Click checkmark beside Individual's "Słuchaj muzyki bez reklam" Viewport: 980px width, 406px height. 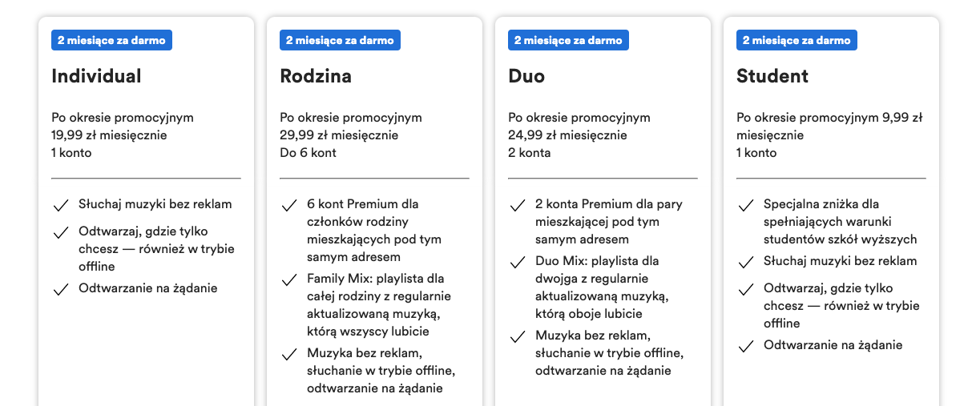click(x=60, y=206)
